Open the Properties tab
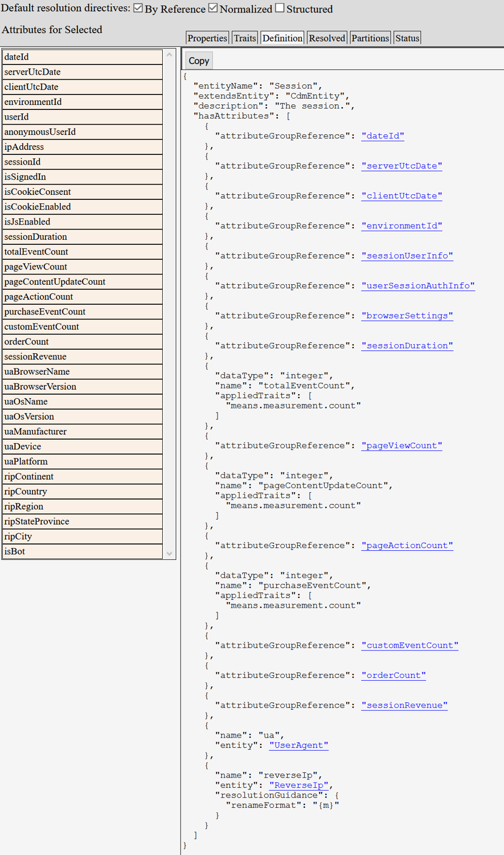 [207, 38]
